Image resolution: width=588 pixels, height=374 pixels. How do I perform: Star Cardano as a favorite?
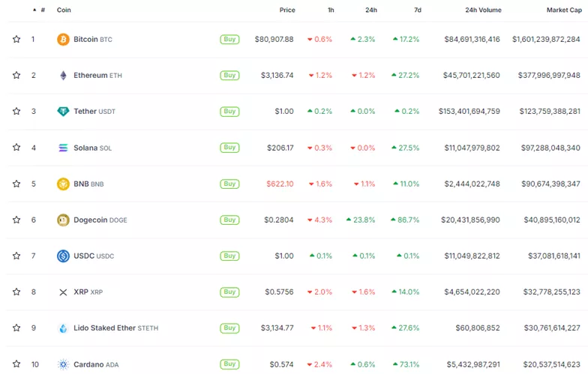[16, 364]
